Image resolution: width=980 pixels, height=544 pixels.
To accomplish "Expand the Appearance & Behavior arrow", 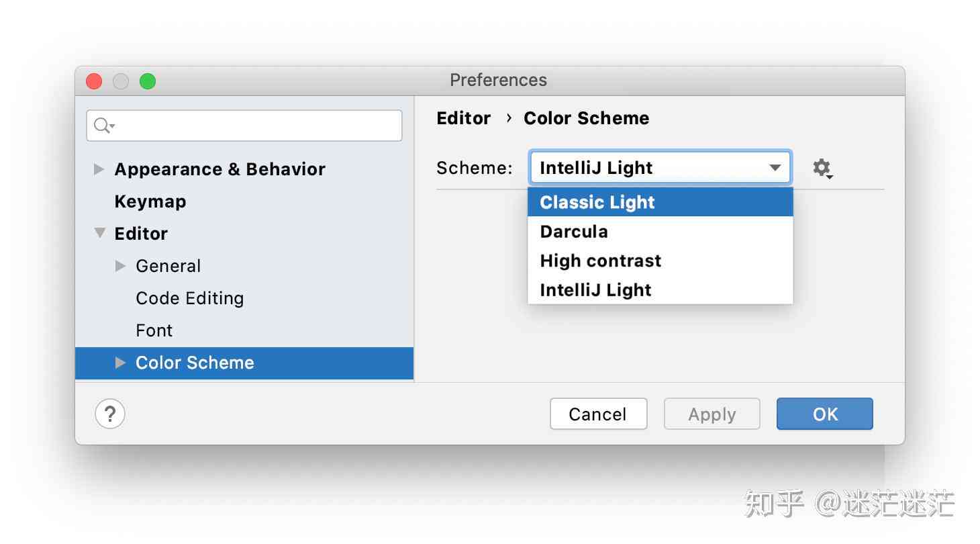I will 99,169.
